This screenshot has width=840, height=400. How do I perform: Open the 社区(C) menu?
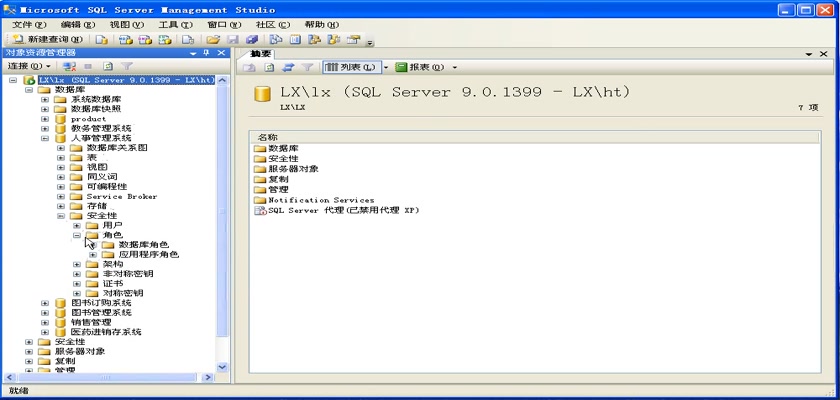[x=273, y=25]
